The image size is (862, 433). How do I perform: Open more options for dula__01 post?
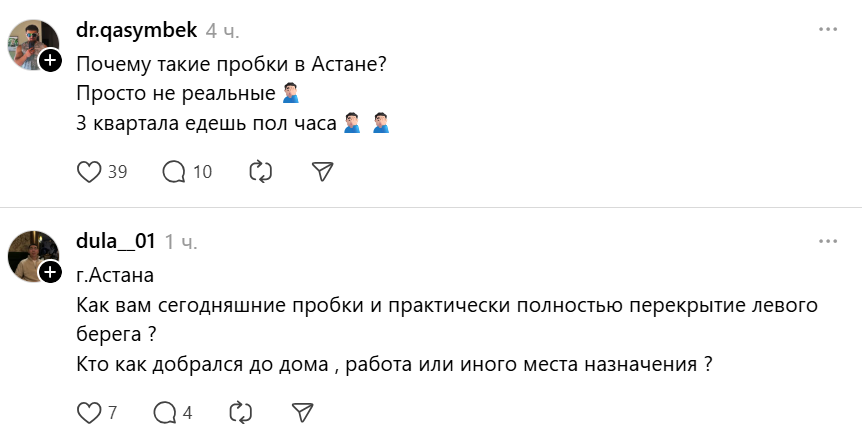tap(827, 241)
